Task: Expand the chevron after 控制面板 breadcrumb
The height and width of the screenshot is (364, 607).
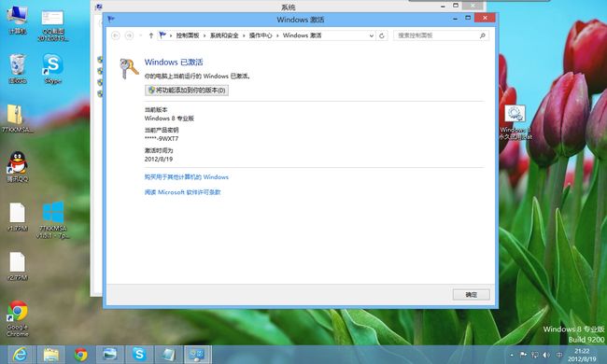Action: pyautogui.click(x=205, y=35)
